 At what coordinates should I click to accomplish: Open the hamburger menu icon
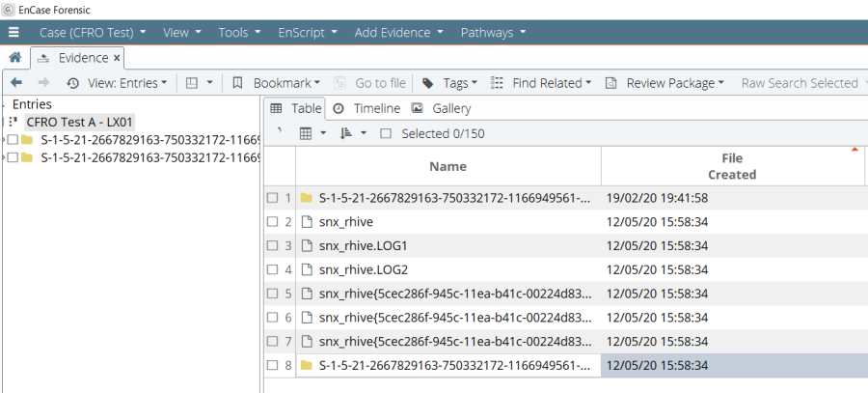click(x=14, y=33)
